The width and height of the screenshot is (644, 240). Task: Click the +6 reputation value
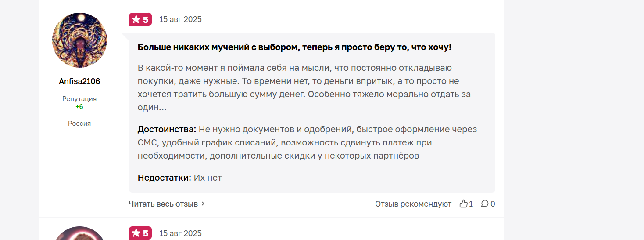[79, 107]
